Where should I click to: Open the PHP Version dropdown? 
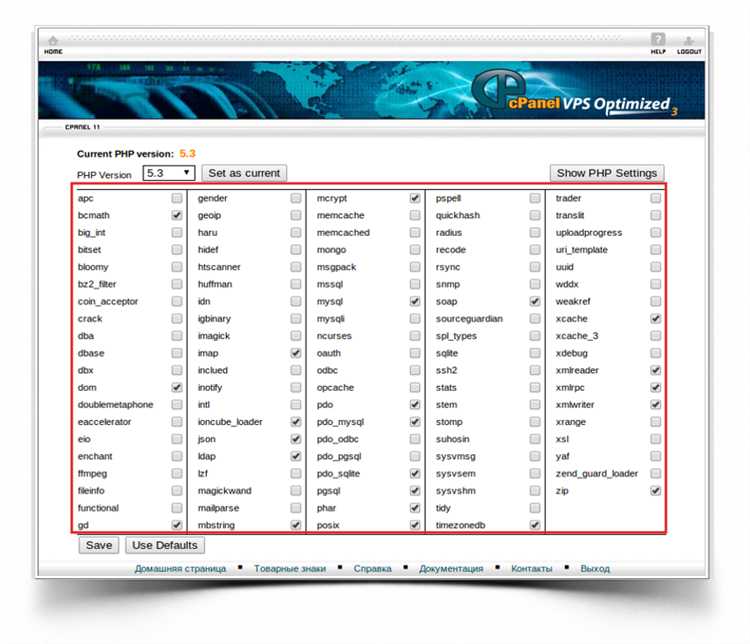point(169,173)
